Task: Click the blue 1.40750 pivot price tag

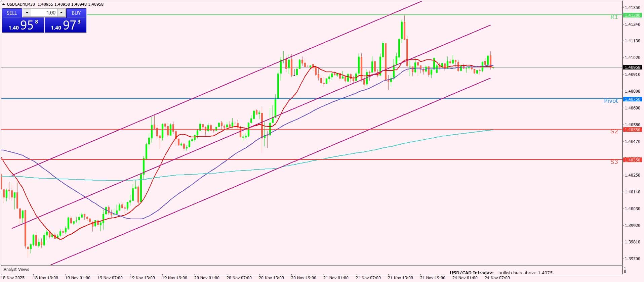Action: (632, 99)
